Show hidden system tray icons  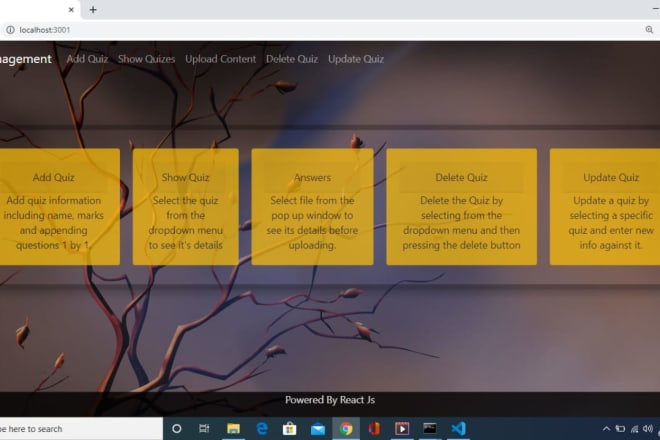(606, 429)
